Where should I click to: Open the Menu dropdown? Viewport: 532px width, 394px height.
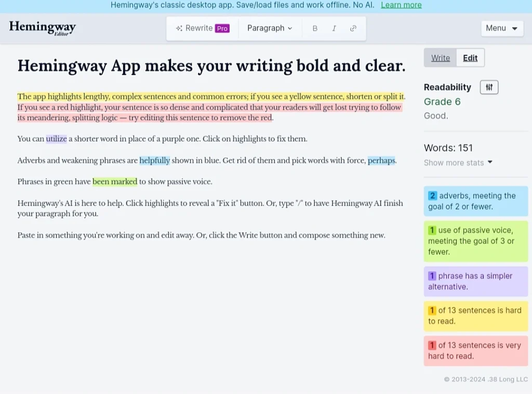[502, 28]
